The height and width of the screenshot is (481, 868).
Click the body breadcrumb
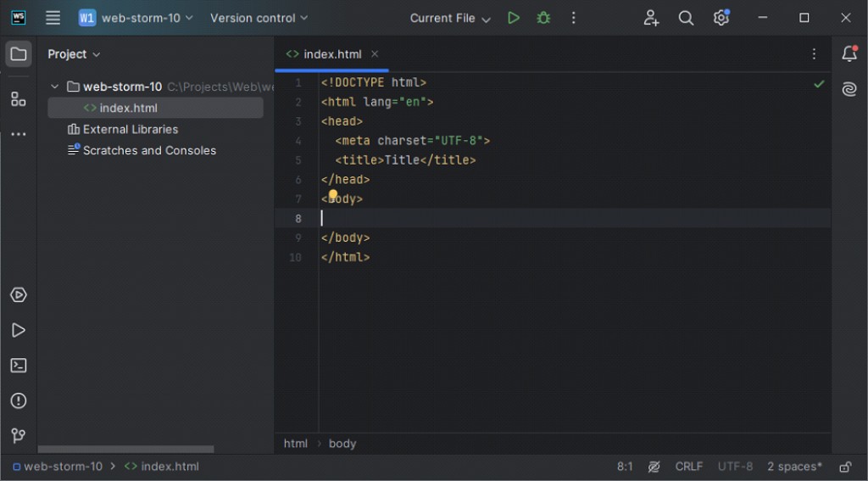342,444
